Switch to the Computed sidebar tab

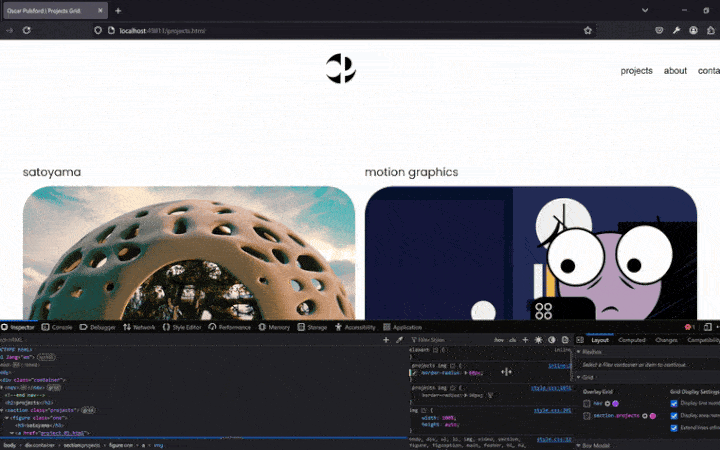(x=632, y=340)
